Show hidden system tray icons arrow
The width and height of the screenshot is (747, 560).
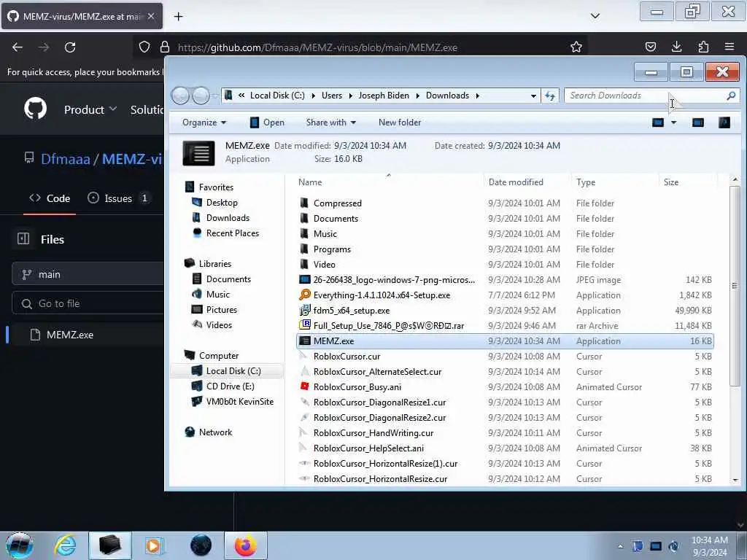tap(620, 546)
